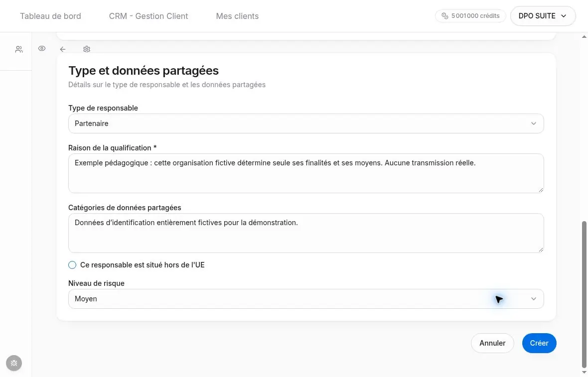View the 5 001 000 crédits badge
The image size is (588, 377).
point(470,16)
